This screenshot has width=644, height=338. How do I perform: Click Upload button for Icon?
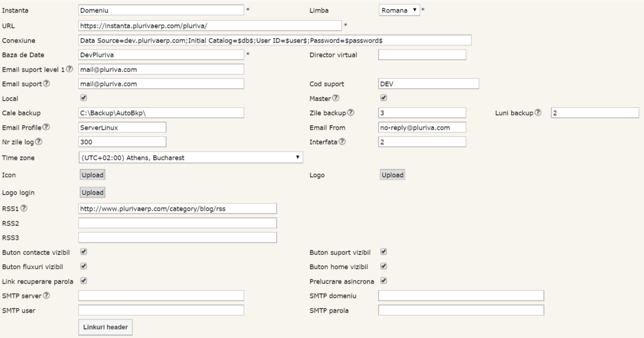point(92,175)
